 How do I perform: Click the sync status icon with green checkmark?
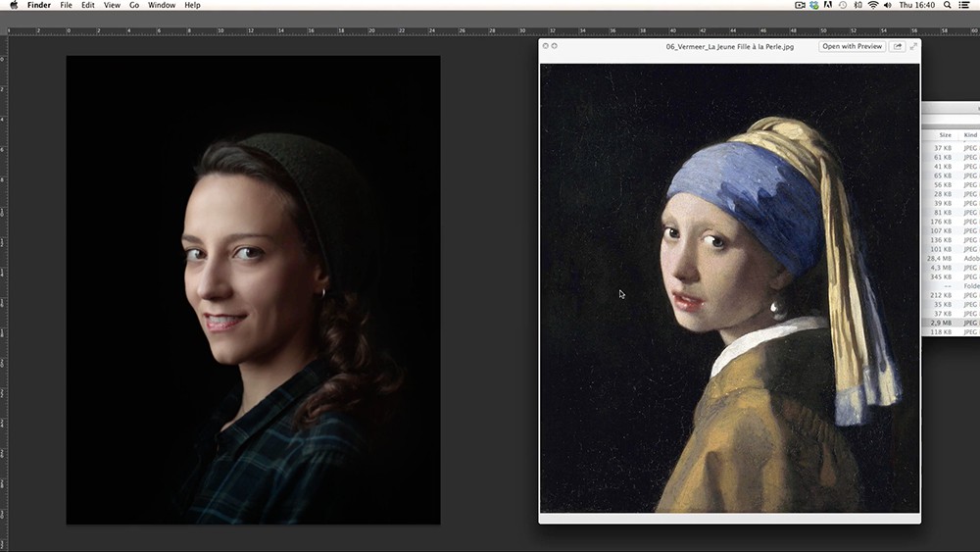pos(813,5)
